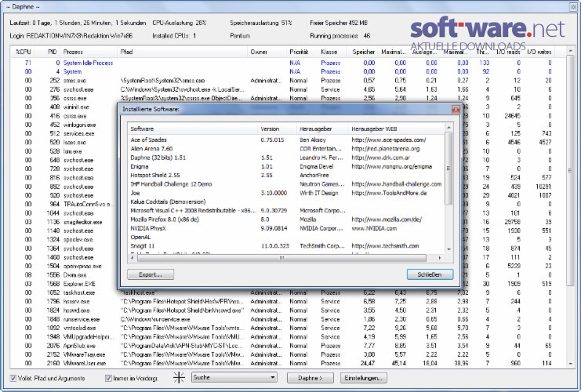Select Joe software entry

[x=285, y=193]
